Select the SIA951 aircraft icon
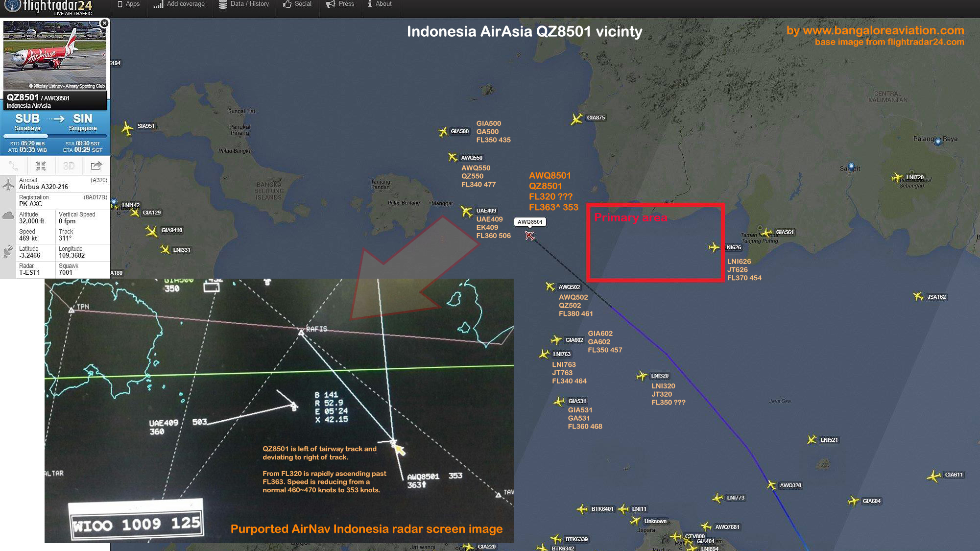Image resolution: width=980 pixels, height=551 pixels. 127,128
